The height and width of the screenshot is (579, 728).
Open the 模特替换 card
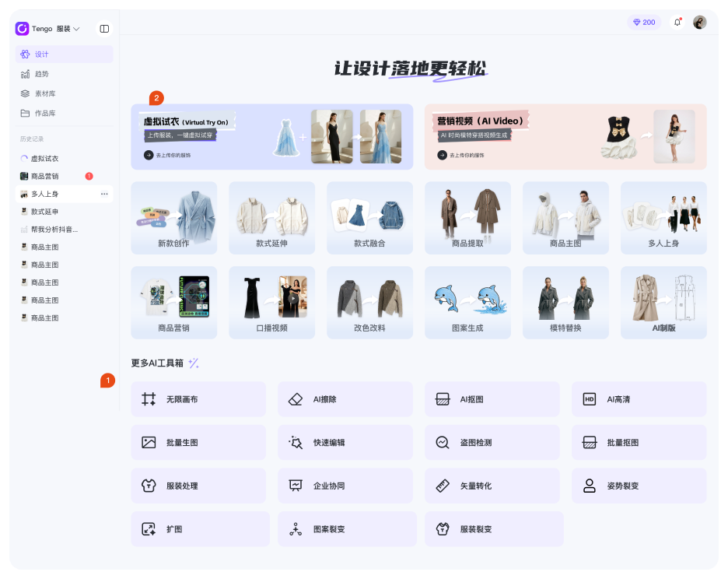(565, 303)
